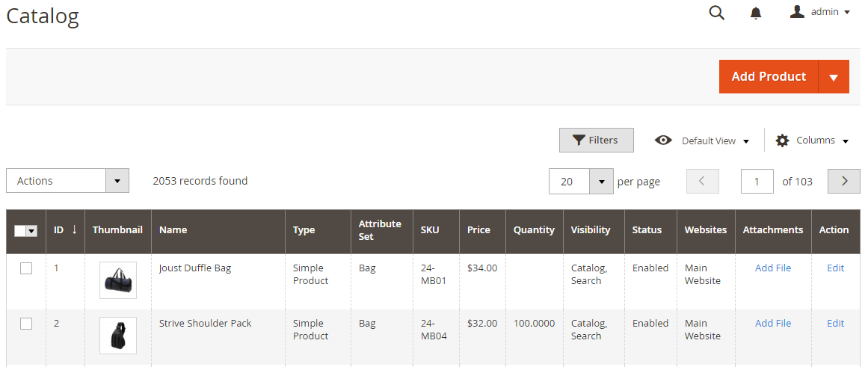868x367 pixels.
Task: Open the notifications bell
Action: (x=756, y=13)
